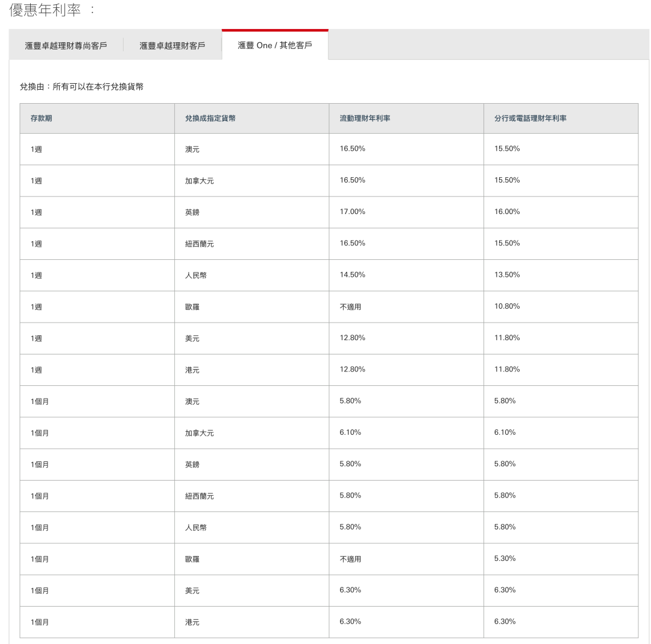
Task: Select the 16.50% rate for 1週 澳元
Action: 350,148
